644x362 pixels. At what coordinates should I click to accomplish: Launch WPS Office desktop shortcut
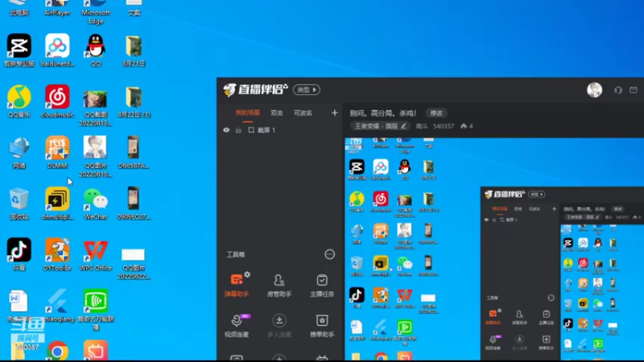click(96, 254)
